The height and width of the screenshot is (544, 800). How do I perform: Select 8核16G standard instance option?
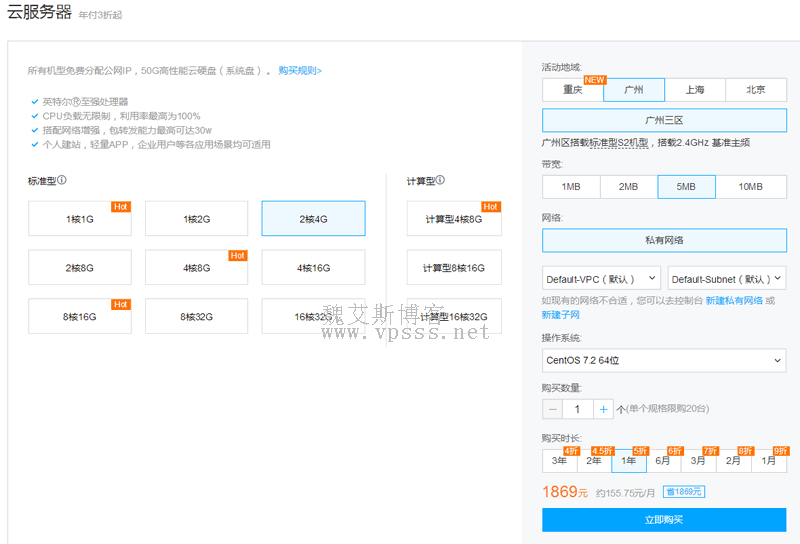coord(80,316)
